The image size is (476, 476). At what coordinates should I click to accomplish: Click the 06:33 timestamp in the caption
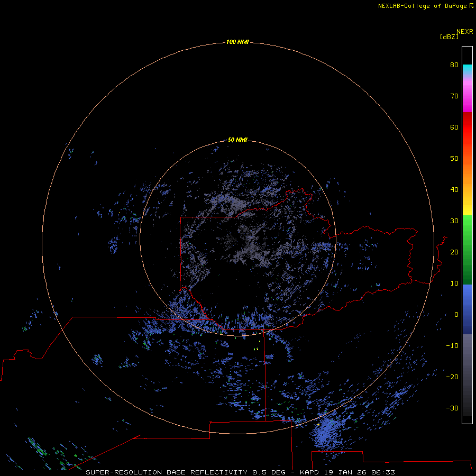click(x=383, y=472)
